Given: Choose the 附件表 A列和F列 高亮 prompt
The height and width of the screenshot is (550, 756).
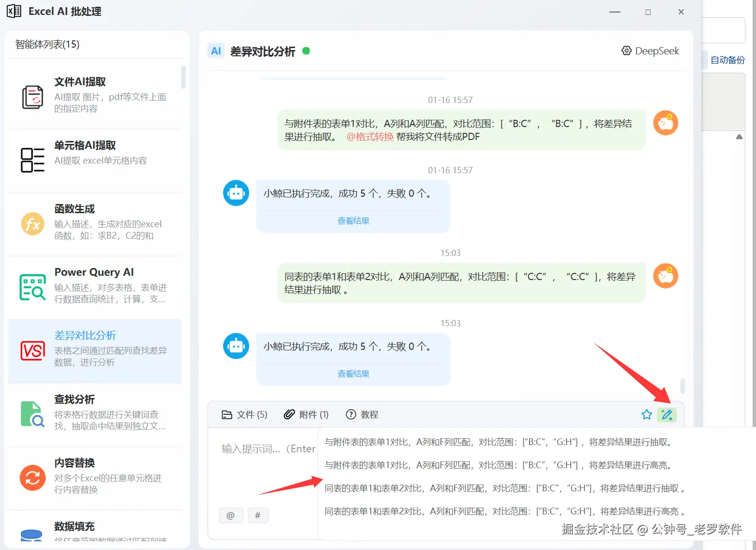Looking at the screenshot, I should pos(499,465).
